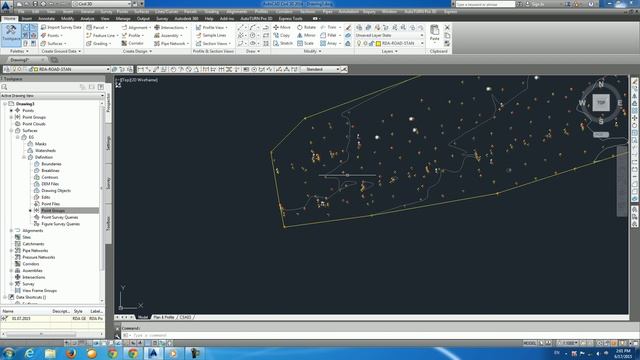Image resolution: width=640 pixels, height=360 pixels.
Task: Open the Unsaved Layer State dropdown
Action: pos(389,36)
